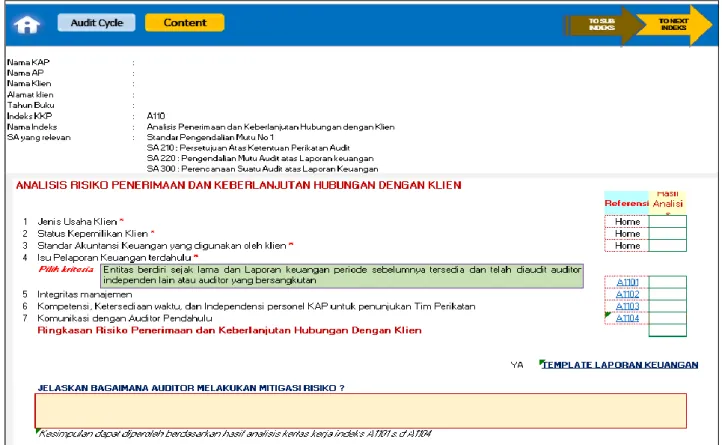Screen dimensions: 722x445
Task: Select the green criteria dropdown box
Action: [342, 275]
